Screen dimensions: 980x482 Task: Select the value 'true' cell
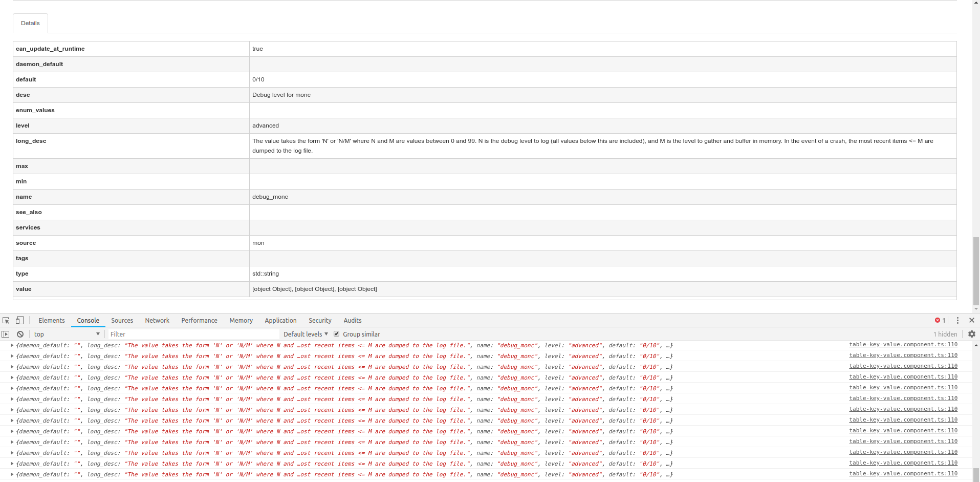click(x=603, y=49)
